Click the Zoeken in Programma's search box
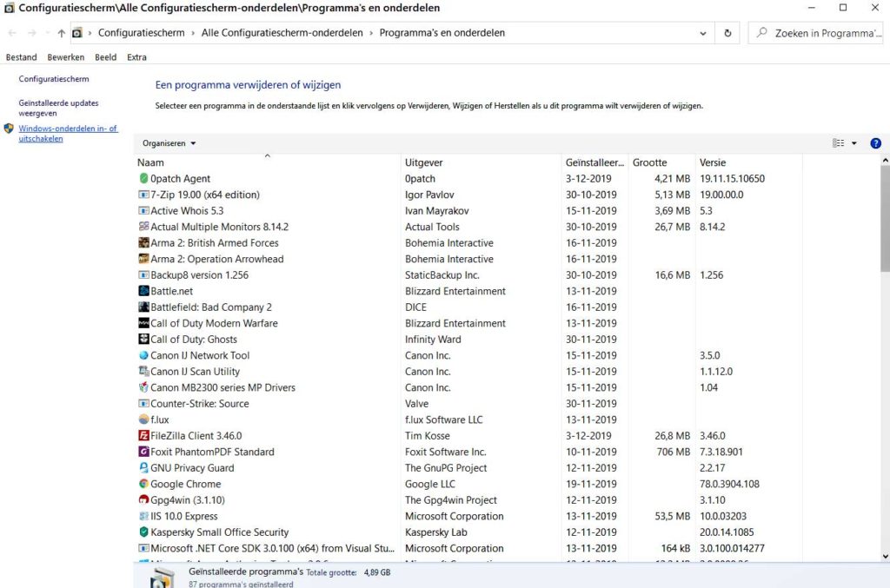The image size is (890, 588). point(815,33)
